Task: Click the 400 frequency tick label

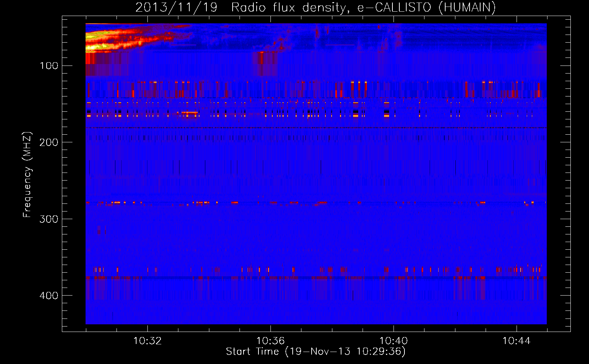Action: [x=48, y=295]
